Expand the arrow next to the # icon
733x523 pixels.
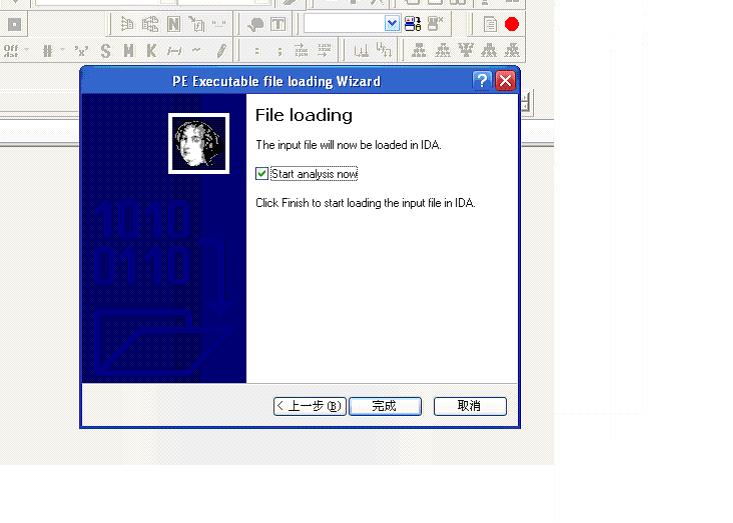pos(62,49)
